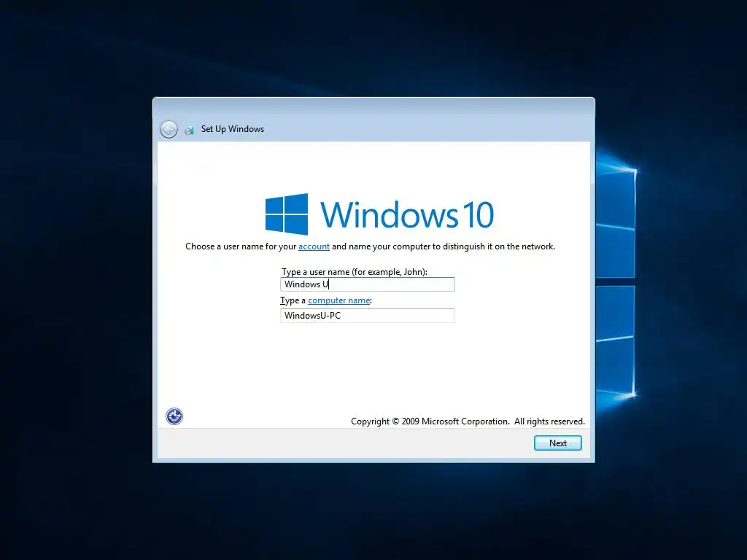Focus the user name input field
Viewport: 747px width, 560px height.
coord(368,284)
